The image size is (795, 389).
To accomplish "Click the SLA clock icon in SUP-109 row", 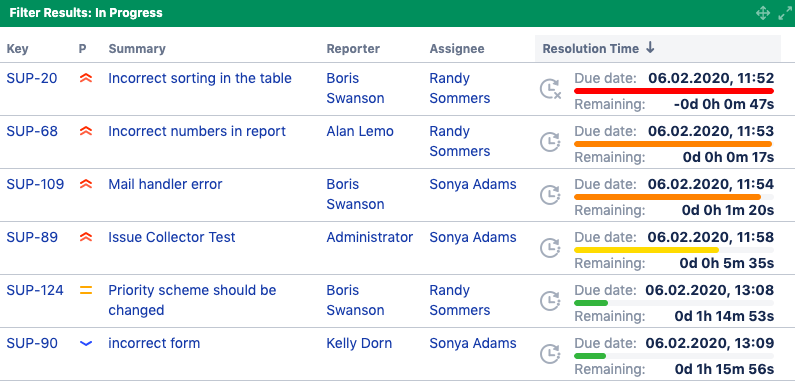I will 550,195.
